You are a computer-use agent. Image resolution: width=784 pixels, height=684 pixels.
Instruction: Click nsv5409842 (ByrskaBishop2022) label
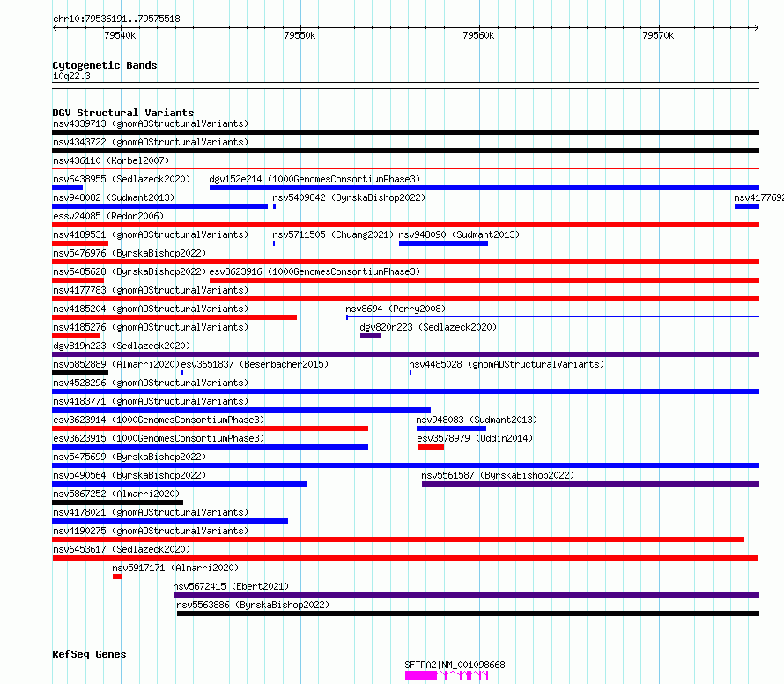[349, 197]
